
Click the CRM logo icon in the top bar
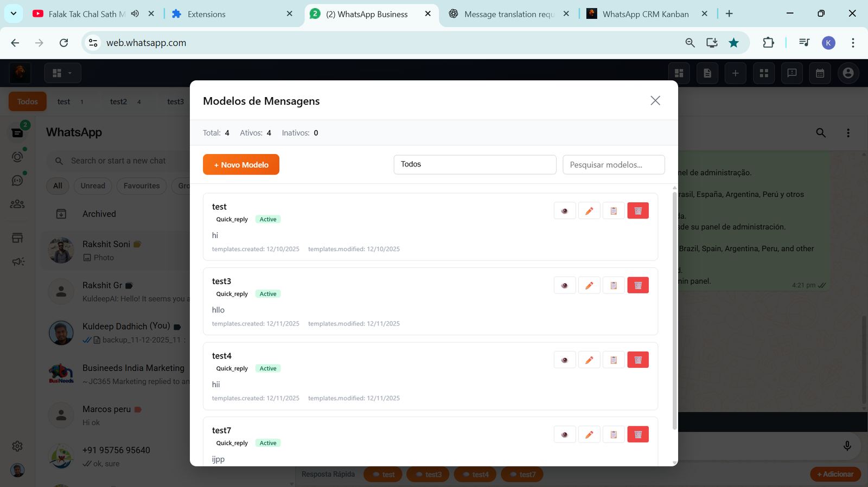pyautogui.click(x=20, y=73)
